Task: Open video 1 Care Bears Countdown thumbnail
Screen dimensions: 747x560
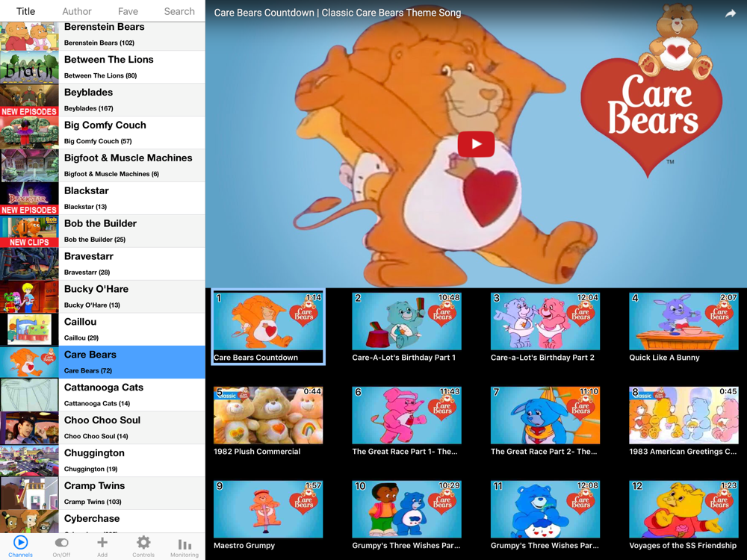Action: [x=268, y=321]
